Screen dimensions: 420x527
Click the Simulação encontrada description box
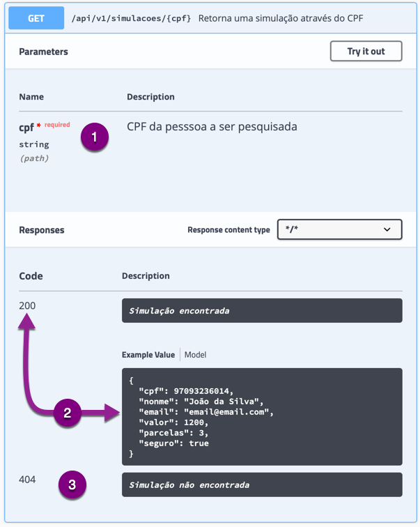point(262,311)
